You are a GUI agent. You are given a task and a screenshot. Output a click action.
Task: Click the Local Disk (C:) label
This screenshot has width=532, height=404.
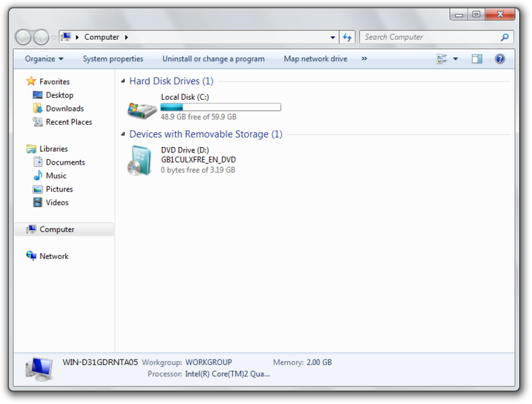(185, 97)
